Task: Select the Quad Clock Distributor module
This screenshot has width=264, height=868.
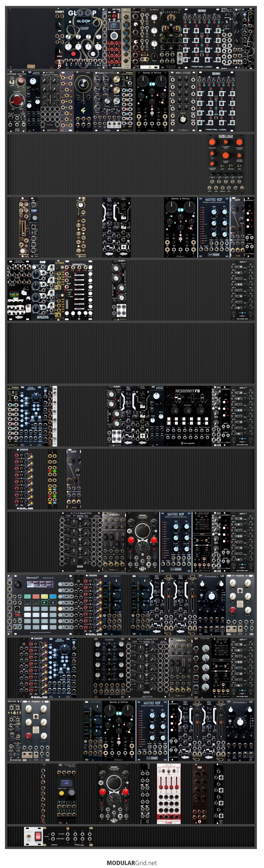Action: (x=43, y=290)
